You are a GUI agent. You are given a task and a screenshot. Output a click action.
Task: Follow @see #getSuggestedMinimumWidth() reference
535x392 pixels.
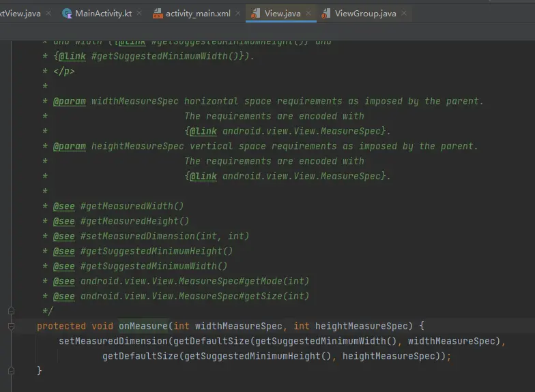click(154, 266)
